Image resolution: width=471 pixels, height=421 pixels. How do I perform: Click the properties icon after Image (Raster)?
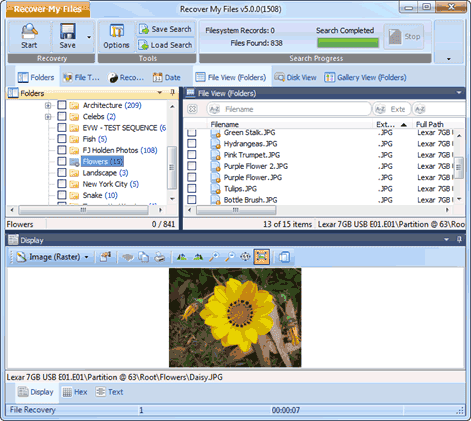(x=105, y=257)
